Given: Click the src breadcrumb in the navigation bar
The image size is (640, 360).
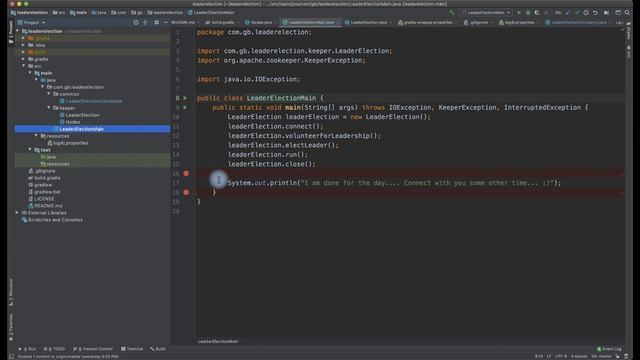Looking at the screenshot, I should coord(59,13).
